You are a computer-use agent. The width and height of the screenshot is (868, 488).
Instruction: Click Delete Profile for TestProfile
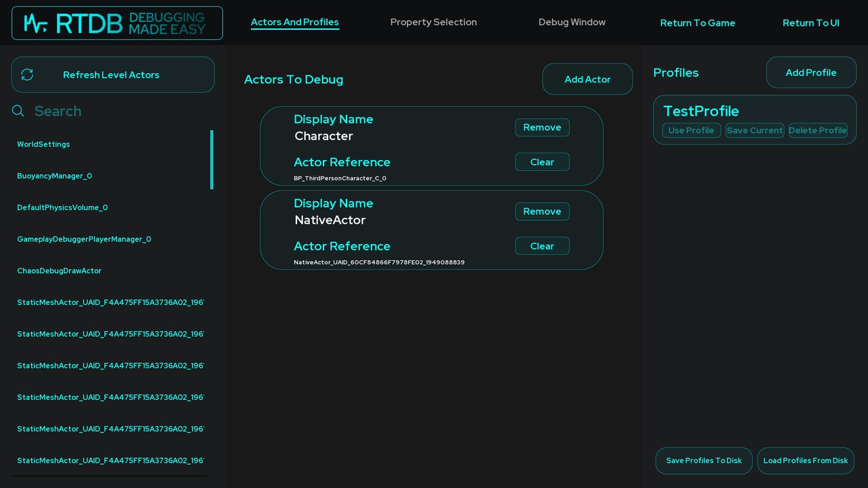pos(818,130)
